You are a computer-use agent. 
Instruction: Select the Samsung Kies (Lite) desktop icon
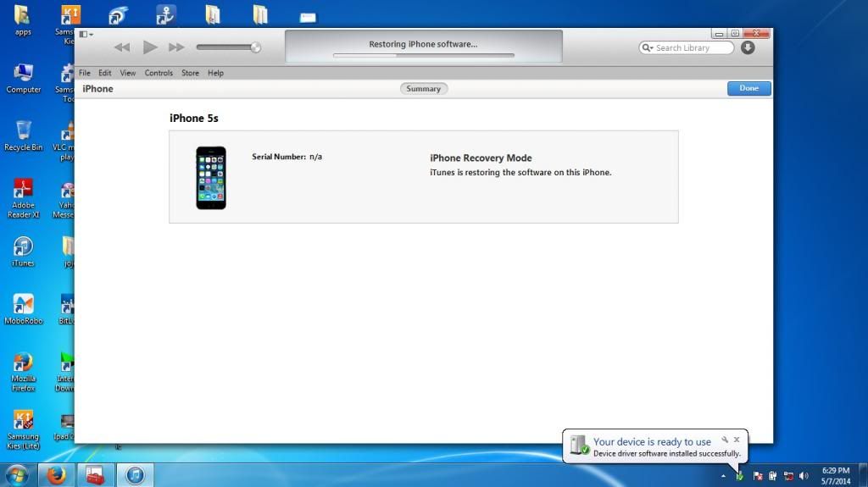click(x=23, y=430)
